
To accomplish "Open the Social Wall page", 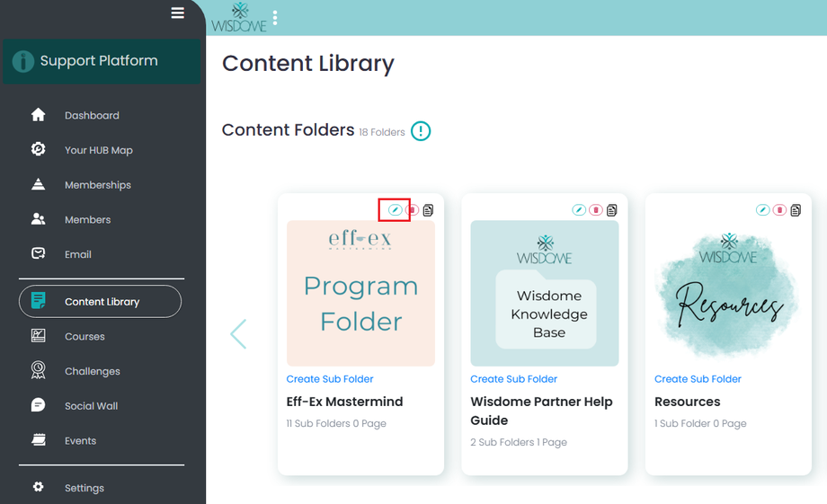I will point(91,406).
